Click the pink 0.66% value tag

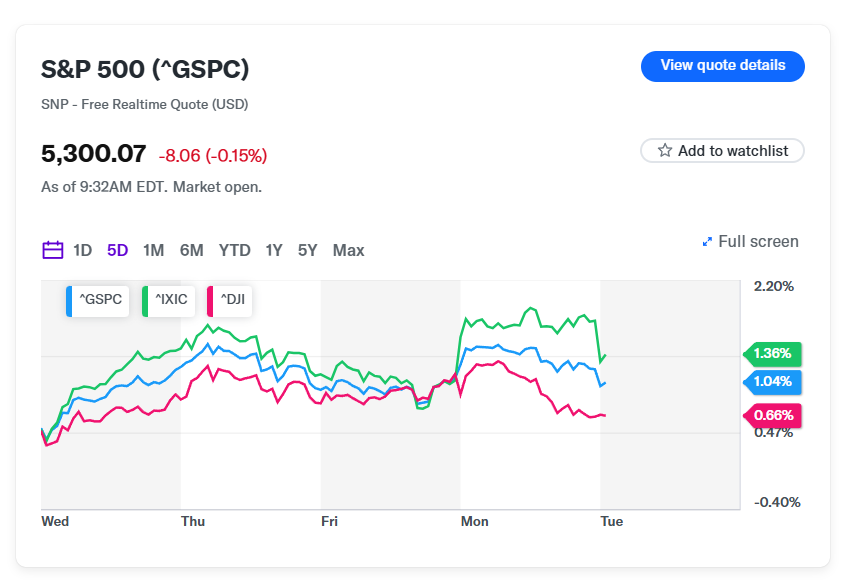click(x=772, y=416)
